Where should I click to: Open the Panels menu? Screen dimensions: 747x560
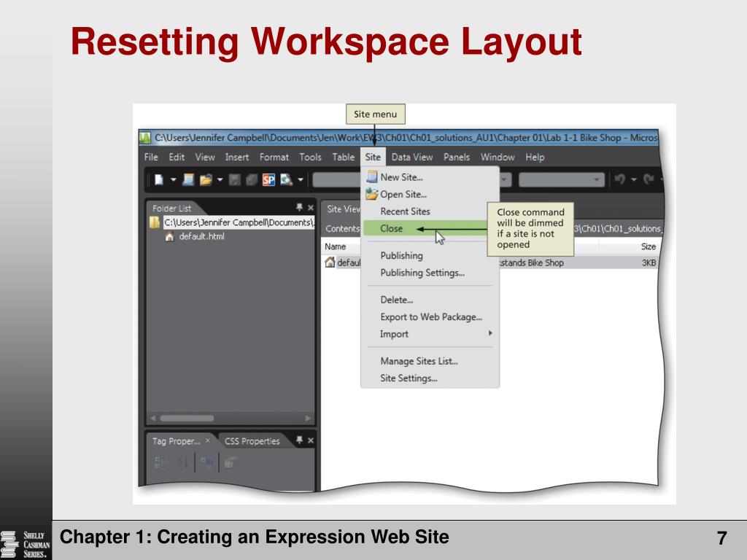[457, 157]
